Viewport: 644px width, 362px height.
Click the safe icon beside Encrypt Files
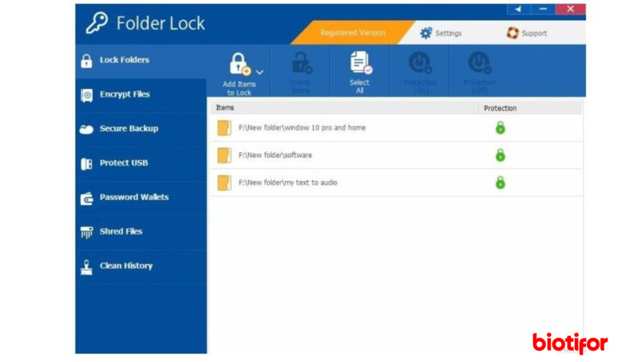coord(87,96)
